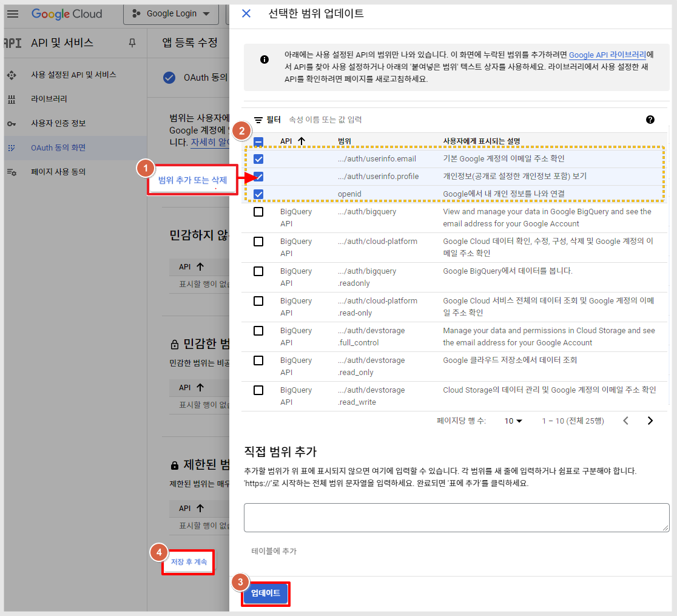The image size is (677, 616).
Task: Open the Google API 라이브러리 link
Action: [x=607, y=55]
